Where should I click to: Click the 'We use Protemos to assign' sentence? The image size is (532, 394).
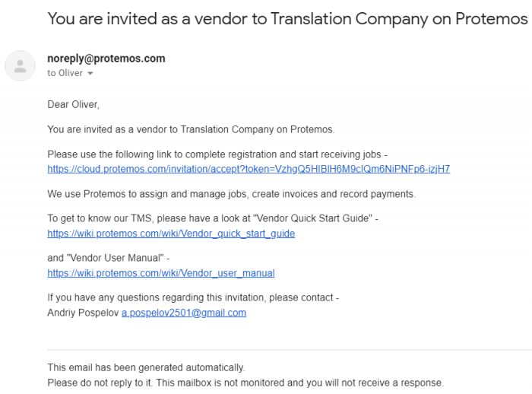[231, 194]
